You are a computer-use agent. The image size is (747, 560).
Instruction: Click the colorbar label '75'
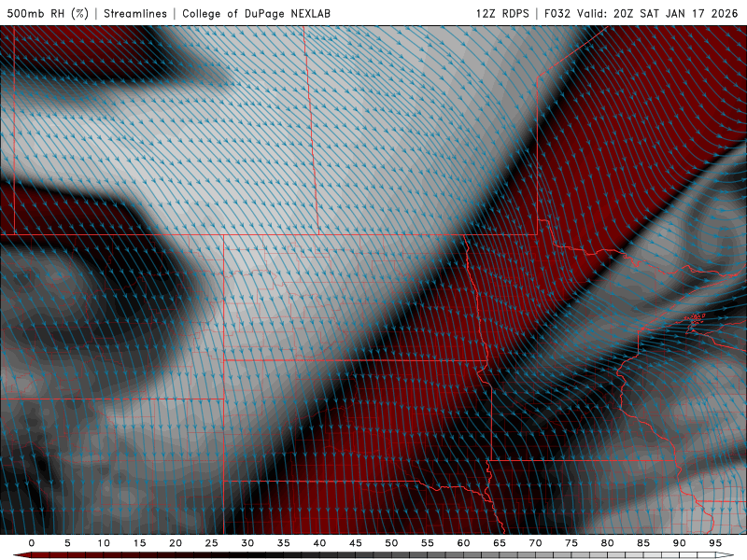[571, 543]
